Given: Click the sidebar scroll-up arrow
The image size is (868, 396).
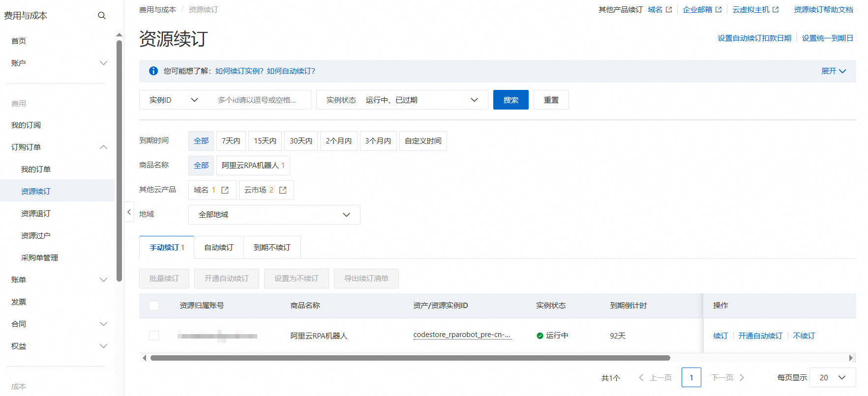Looking at the screenshot, I should (119, 35).
